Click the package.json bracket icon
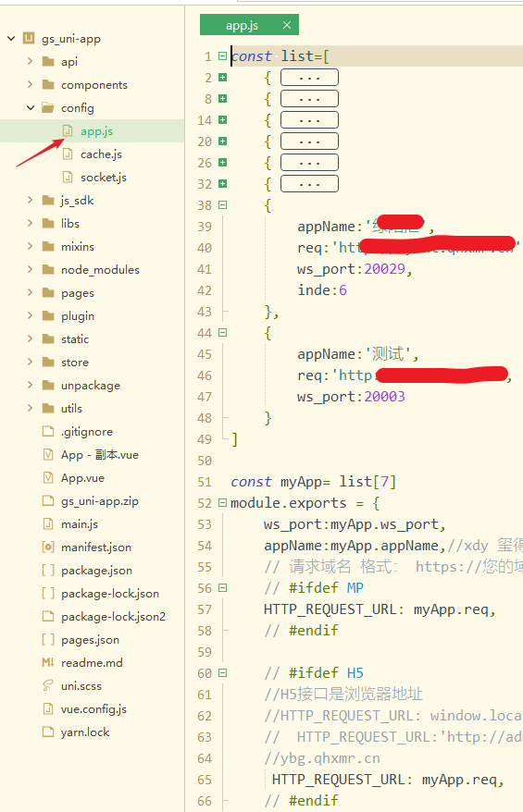Viewport: 523px width, 812px height. click(48, 571)
